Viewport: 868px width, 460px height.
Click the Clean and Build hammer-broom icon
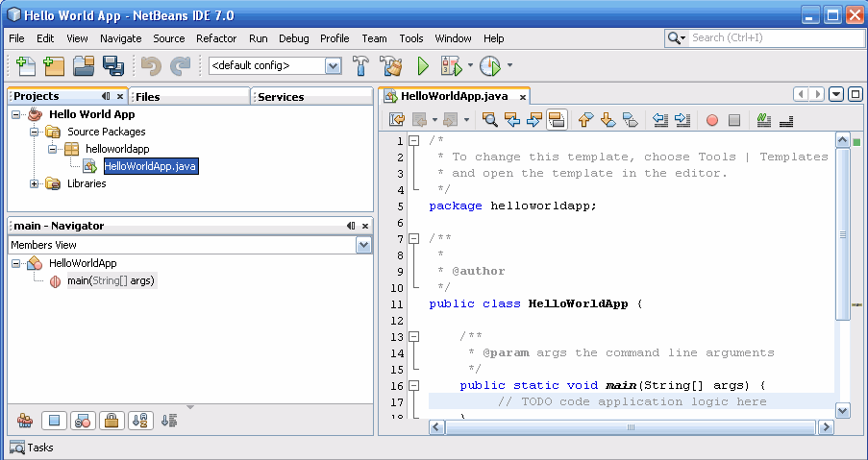(x=391, y=66)
